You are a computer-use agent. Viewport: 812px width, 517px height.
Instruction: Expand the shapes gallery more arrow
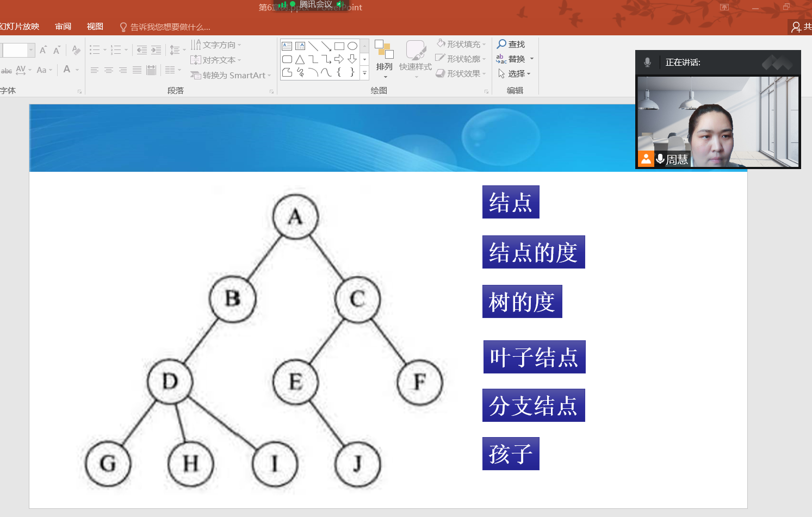(365, 73)
